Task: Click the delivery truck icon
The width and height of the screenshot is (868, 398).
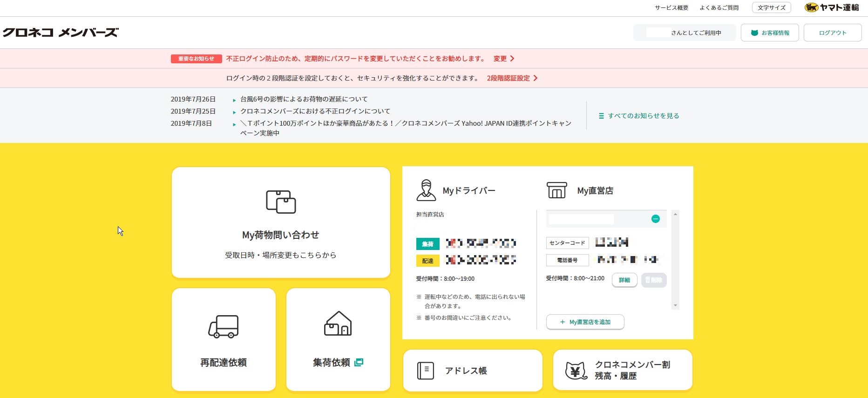Action: click(224, 326)
